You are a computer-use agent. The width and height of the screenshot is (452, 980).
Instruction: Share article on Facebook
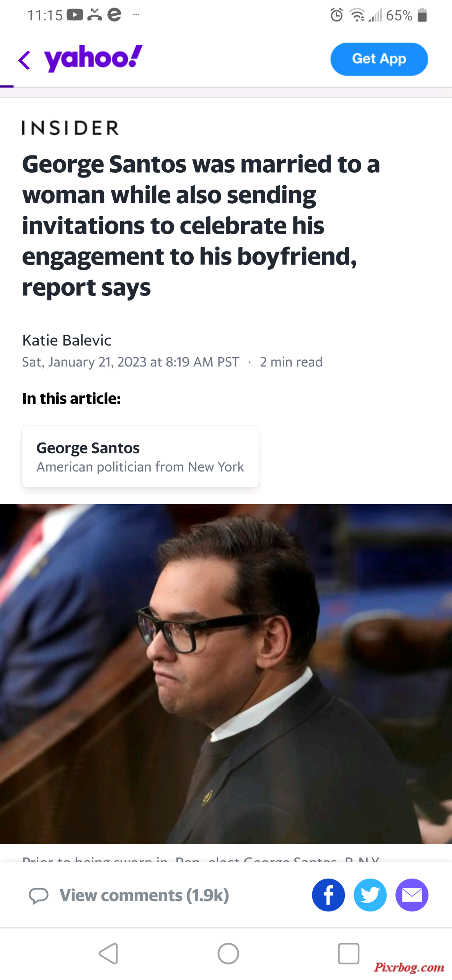coord(328,895)
